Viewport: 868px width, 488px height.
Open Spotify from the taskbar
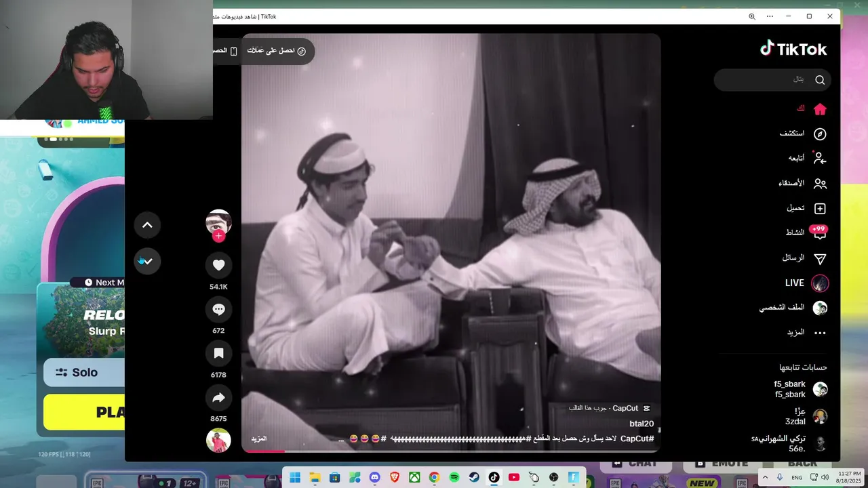[454, 477]
